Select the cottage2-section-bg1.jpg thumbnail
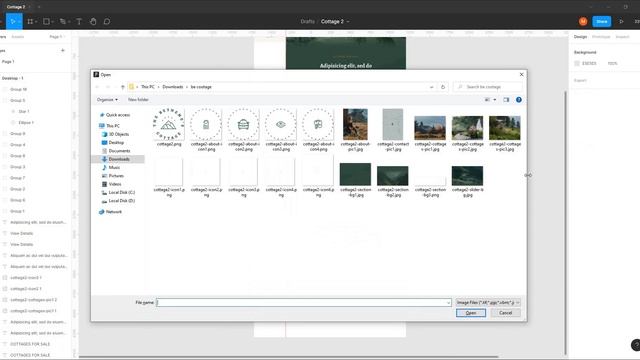 pyautogui.click(x=355, y=174)
